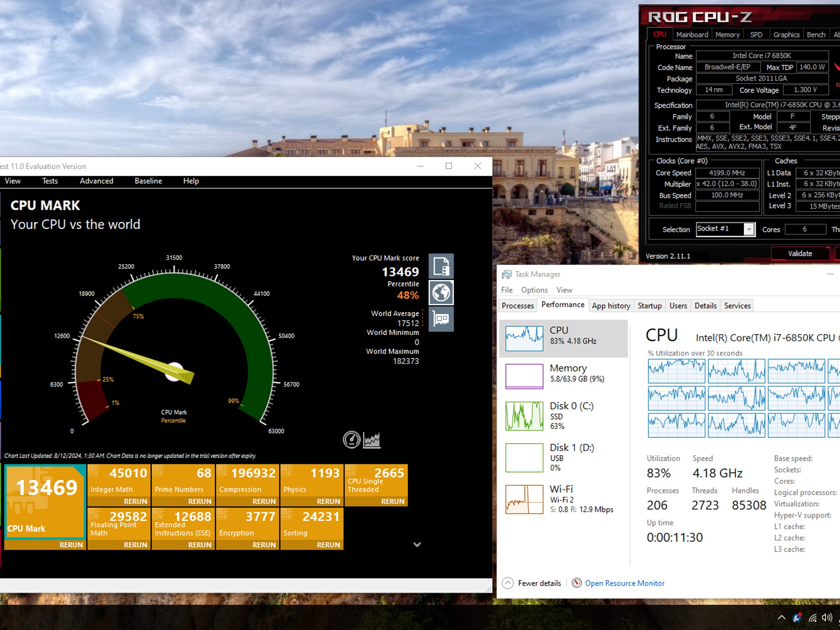Open Task Manager's Options menu

pos(534,290)
